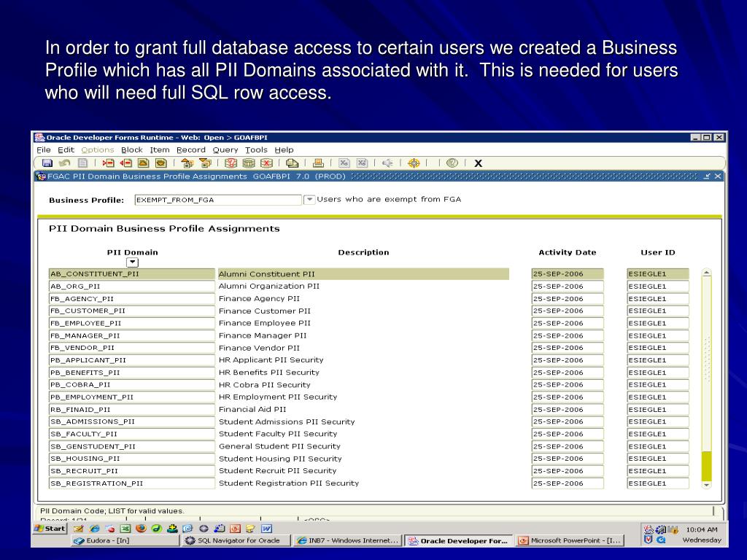Click the Execute Query toolbar icon
This screenshot has width=747, height=560.
click(x=249, y=163)
